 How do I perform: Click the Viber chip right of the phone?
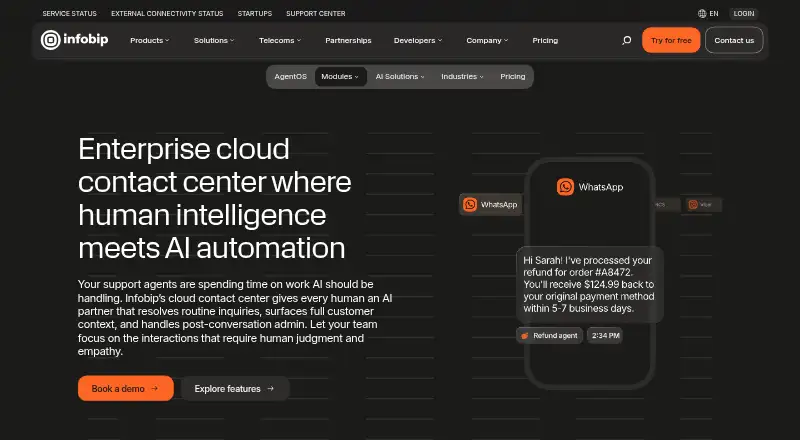pos(703,205)
